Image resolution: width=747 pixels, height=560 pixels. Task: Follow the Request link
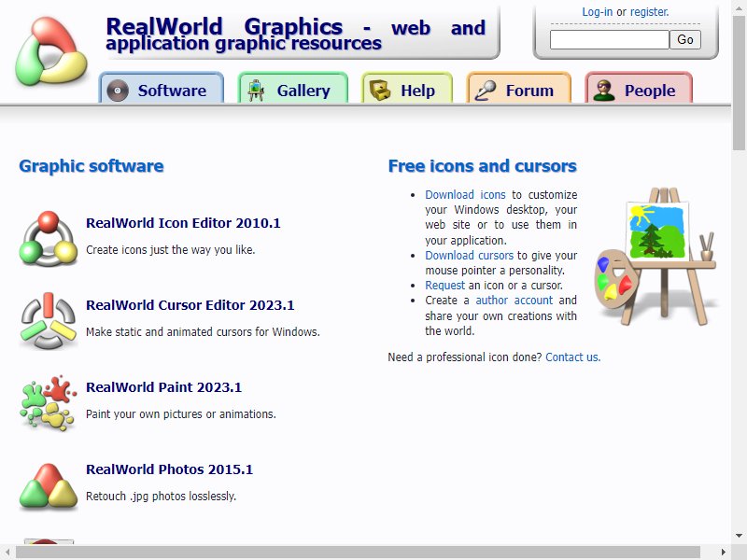point(445,286)
